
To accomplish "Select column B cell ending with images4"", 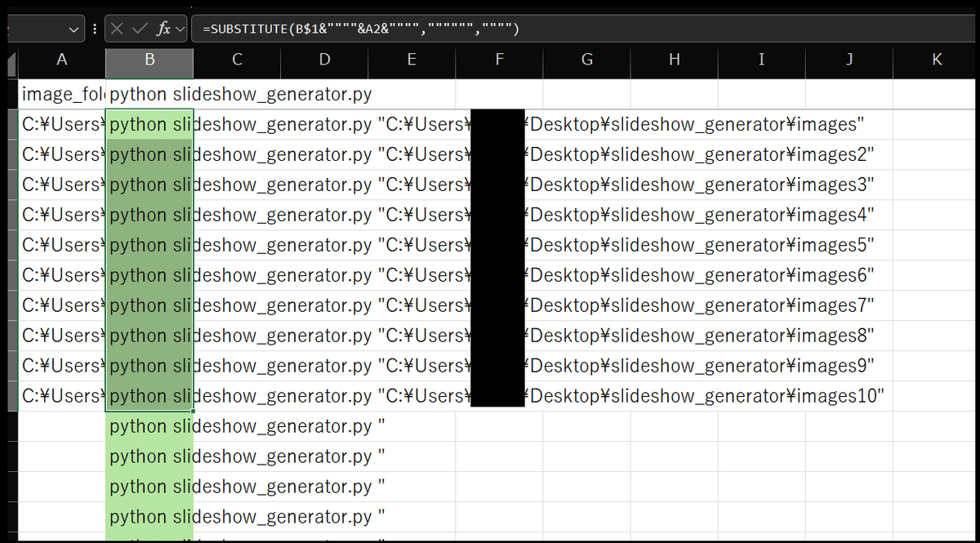I will click(149, 215).
